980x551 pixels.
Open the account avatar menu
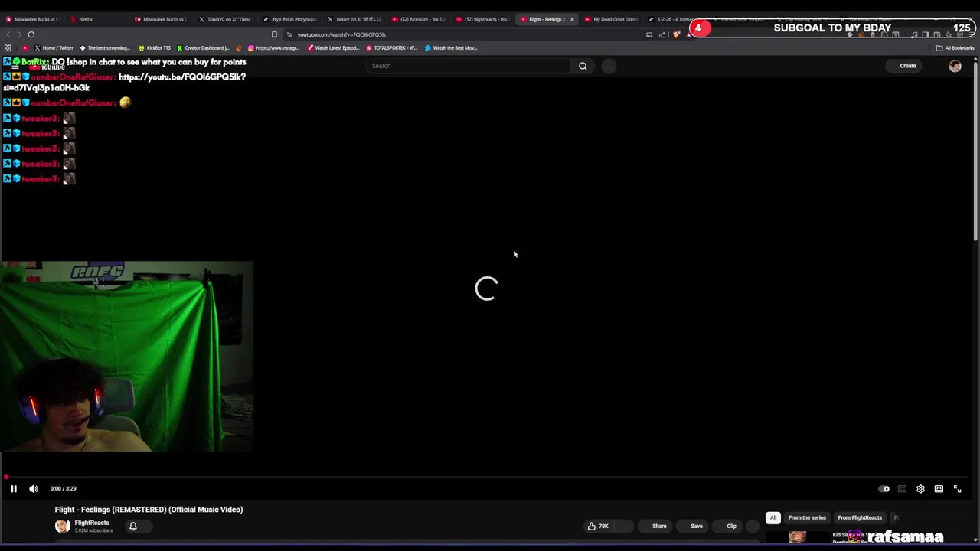[955, 66]
